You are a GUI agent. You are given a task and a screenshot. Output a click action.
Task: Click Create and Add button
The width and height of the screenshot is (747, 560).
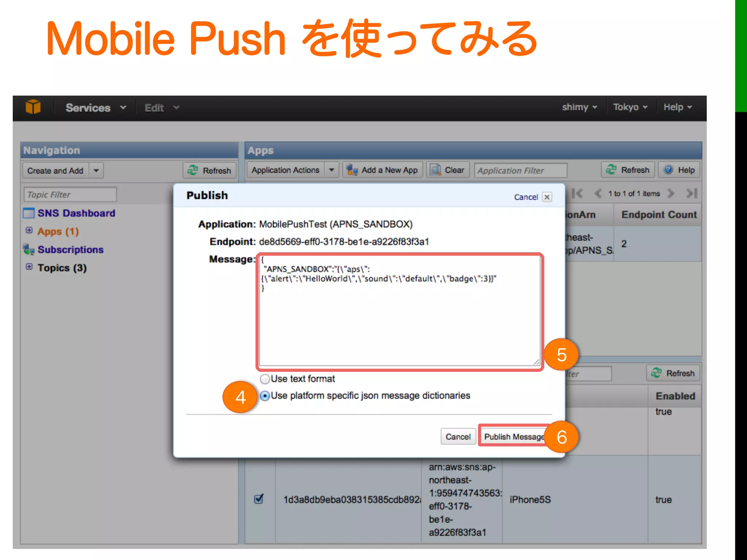pos(55,171)
